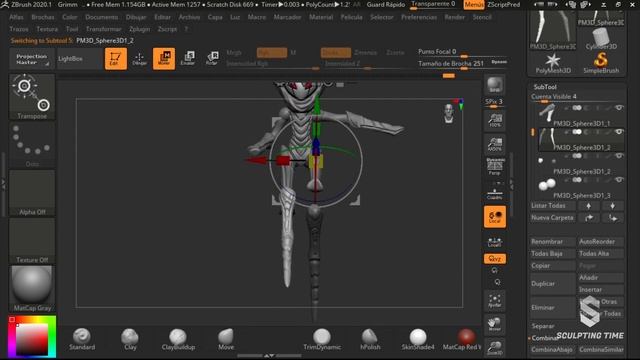Click the BPR render icon
Viewport: 640px width, 360px height.
(x=495, y=85)
